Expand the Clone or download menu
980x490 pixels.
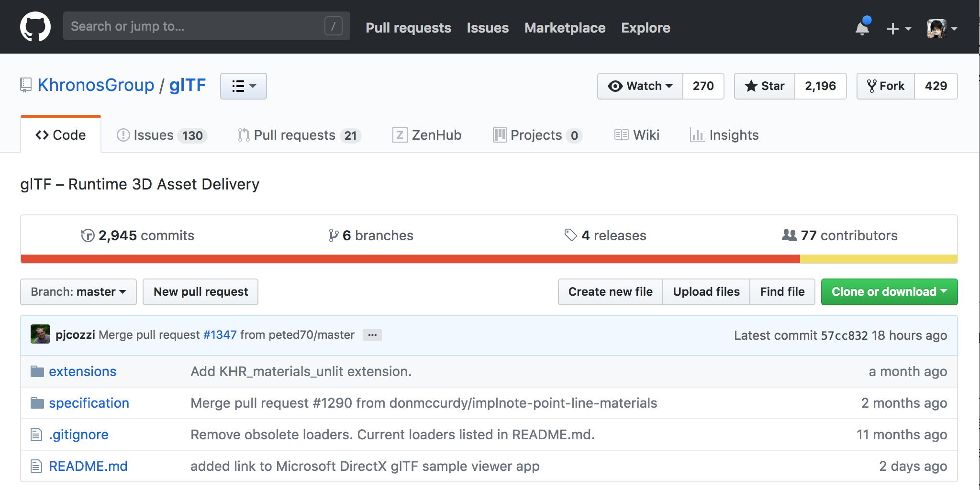click(x=889, y=292)
